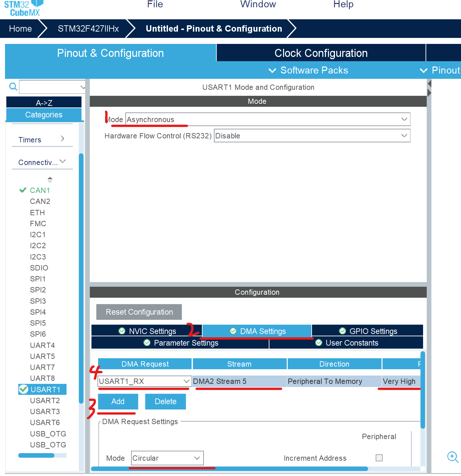This screenshot has height=476, width=461.
Task: Click the STM32F427IIHx breadcrumb
Action: click(88, 29)
